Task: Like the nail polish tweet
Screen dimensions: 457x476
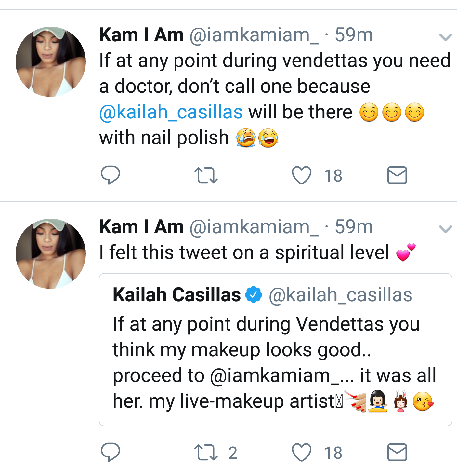Action: pyautogui.click(x=302, y=175)
